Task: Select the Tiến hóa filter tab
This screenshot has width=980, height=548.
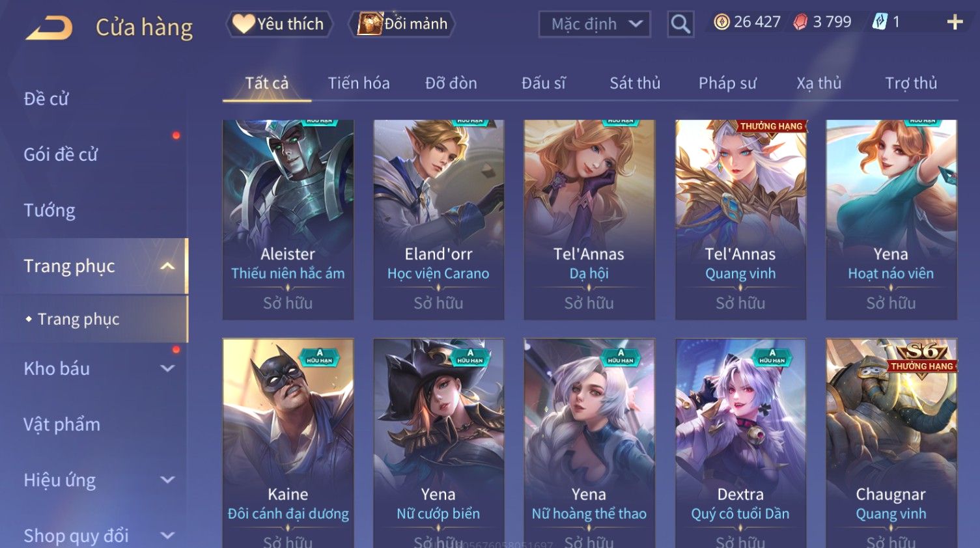Action: (359, 83)
